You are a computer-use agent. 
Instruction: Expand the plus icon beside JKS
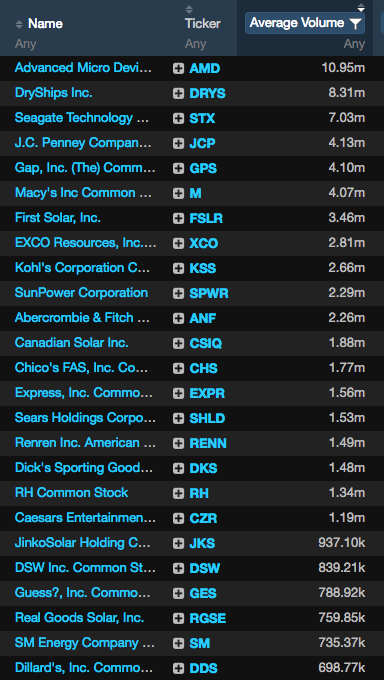pyautogui.click(x=178, y=543)
